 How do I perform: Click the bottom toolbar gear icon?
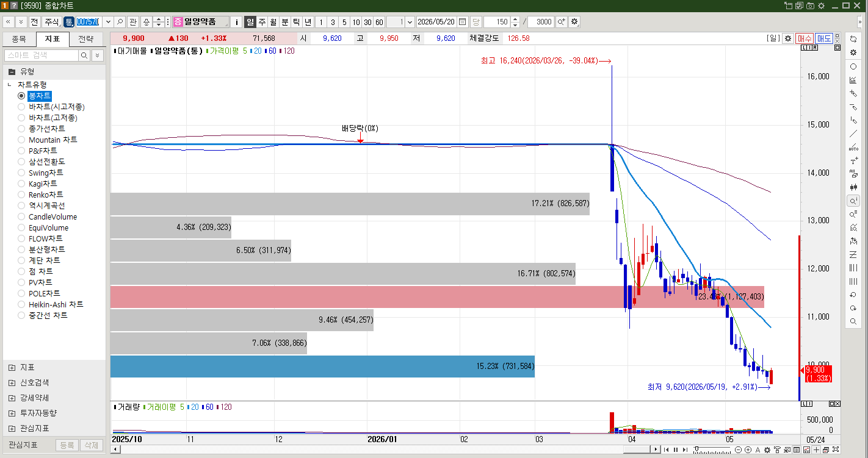767,450
